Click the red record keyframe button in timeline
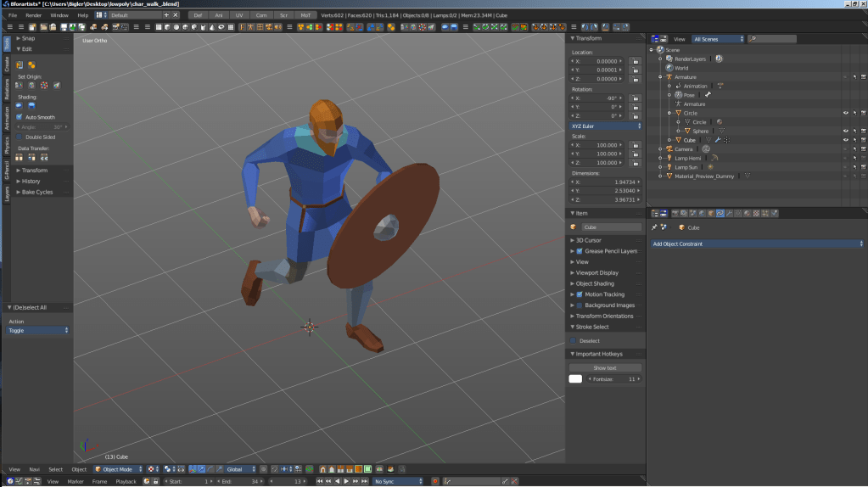Screen dimensions: 868x487 point(435,481)
